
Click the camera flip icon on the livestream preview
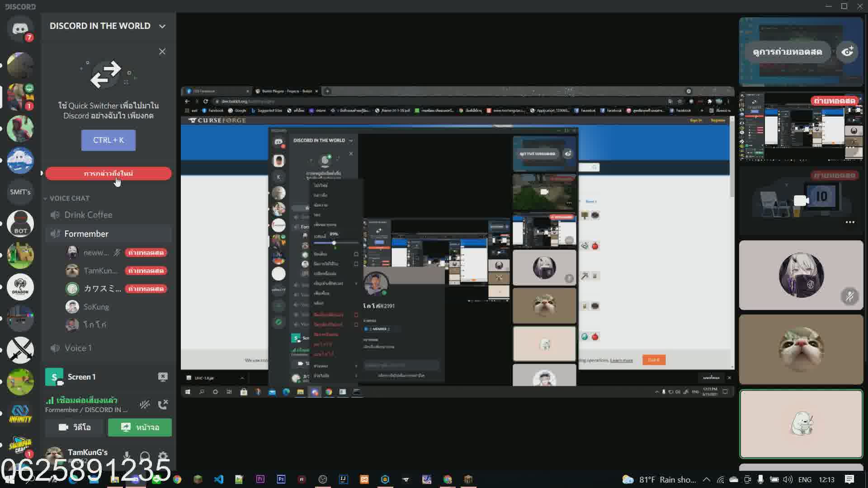click(x=849, y=52)
